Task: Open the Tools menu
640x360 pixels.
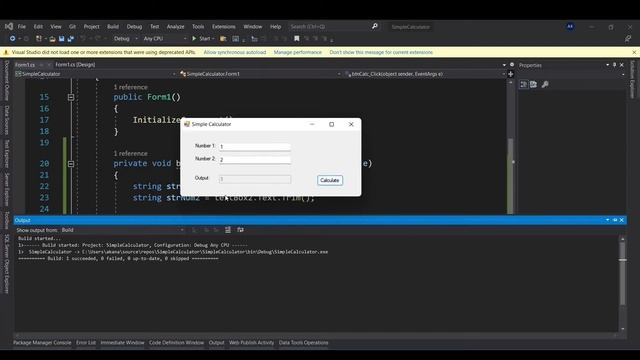Action: (198, 27)
